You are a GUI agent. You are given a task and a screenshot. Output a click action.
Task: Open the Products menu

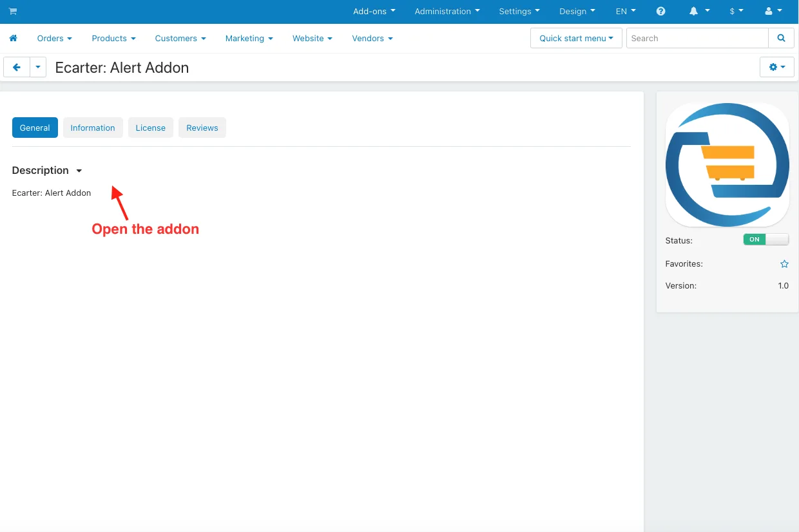tap(114, 39)
